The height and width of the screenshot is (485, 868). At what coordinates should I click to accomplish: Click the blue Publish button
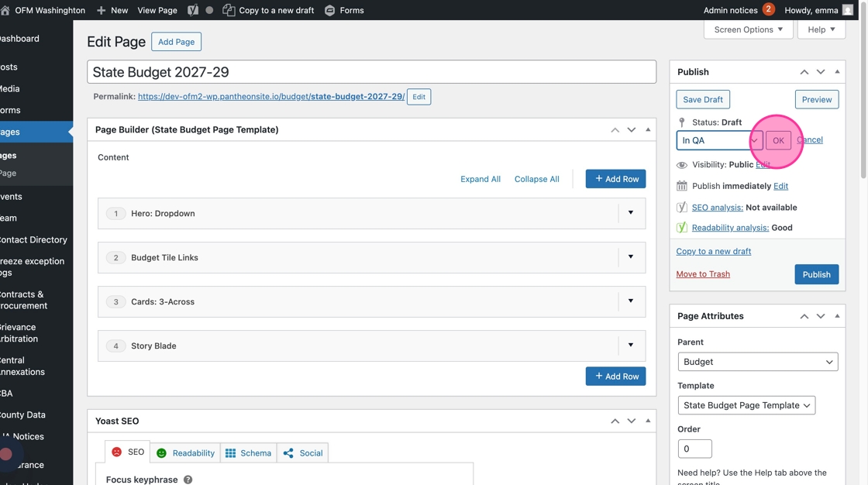[817, 274]
